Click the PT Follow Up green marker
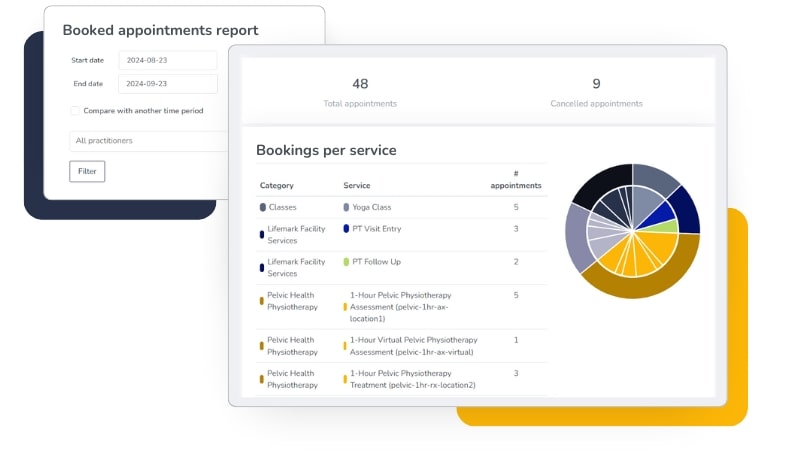The image size is (800, 450). [x=346, y=262]
